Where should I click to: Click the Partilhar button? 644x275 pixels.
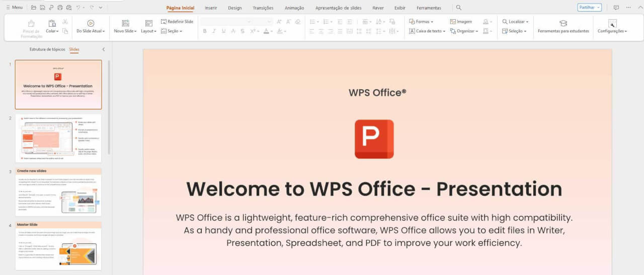589,8
